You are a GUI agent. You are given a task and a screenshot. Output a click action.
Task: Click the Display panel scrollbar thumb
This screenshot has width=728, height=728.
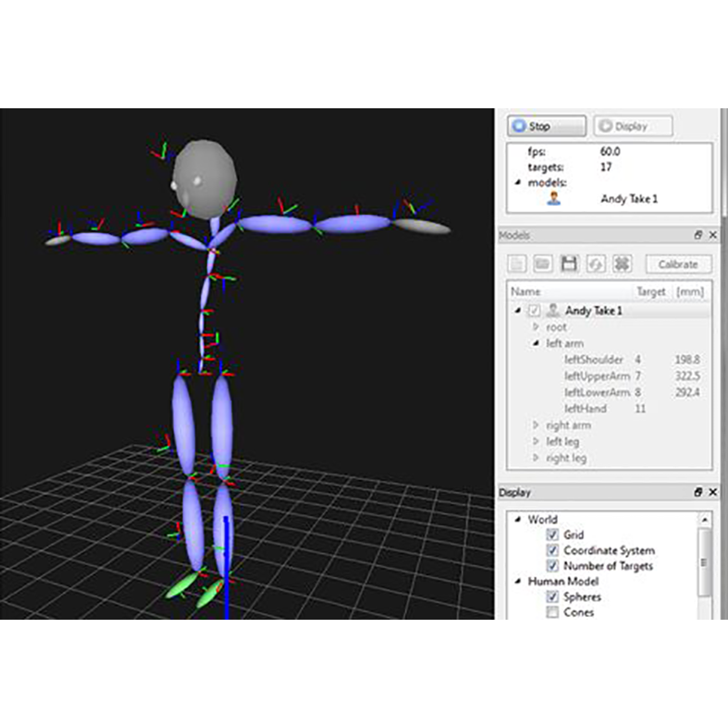704,562
